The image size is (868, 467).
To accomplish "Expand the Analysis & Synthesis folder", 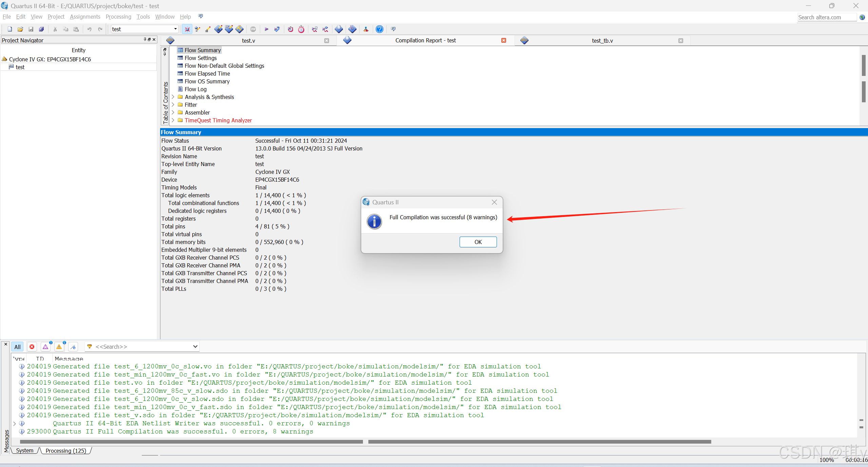I will (x=173, y=97).
